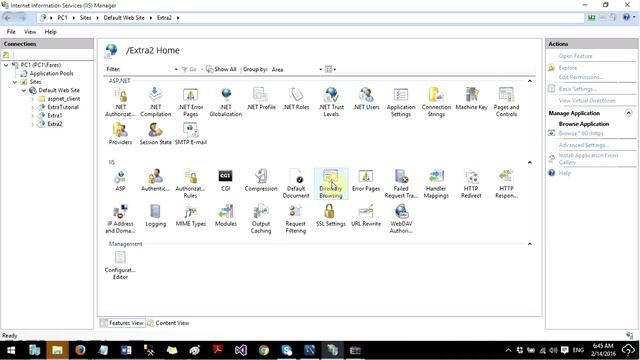Switch to the Content View tab
Screen dimensions: 640x360
168,323
